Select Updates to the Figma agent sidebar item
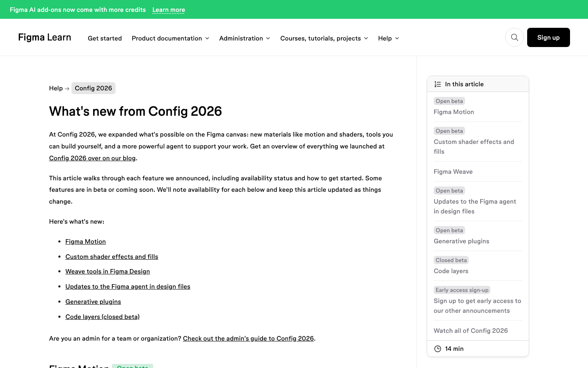 coord(475,206)
